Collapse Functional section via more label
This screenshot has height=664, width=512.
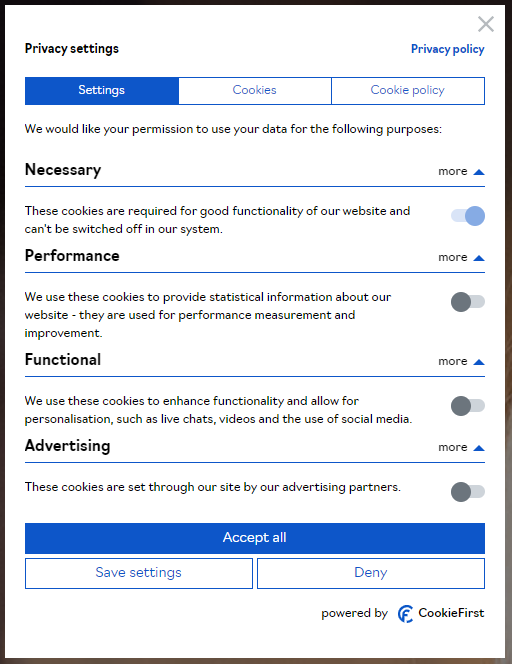click(453, 362)
